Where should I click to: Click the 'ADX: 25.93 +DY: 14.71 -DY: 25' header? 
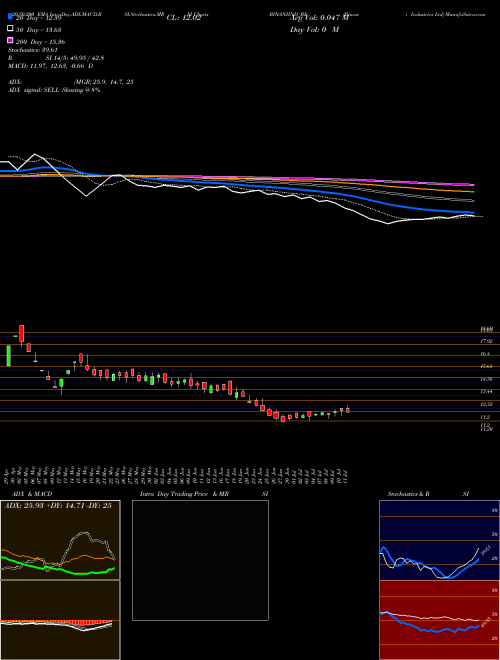[x=58, y=506]
